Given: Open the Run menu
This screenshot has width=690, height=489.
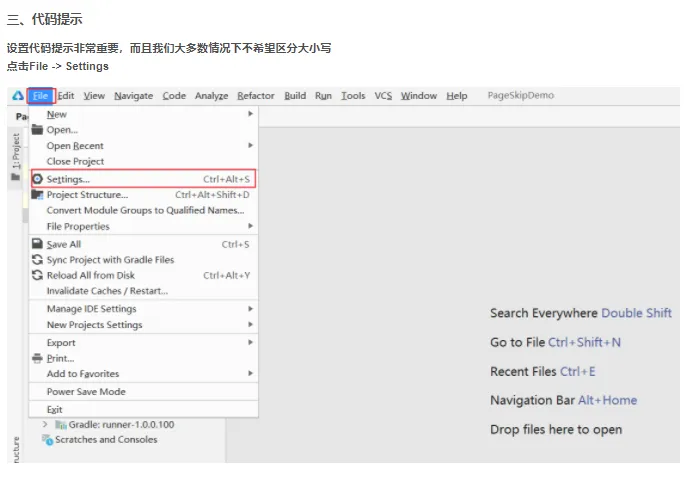Looking at the screenshot, I should tap(323, 96).
